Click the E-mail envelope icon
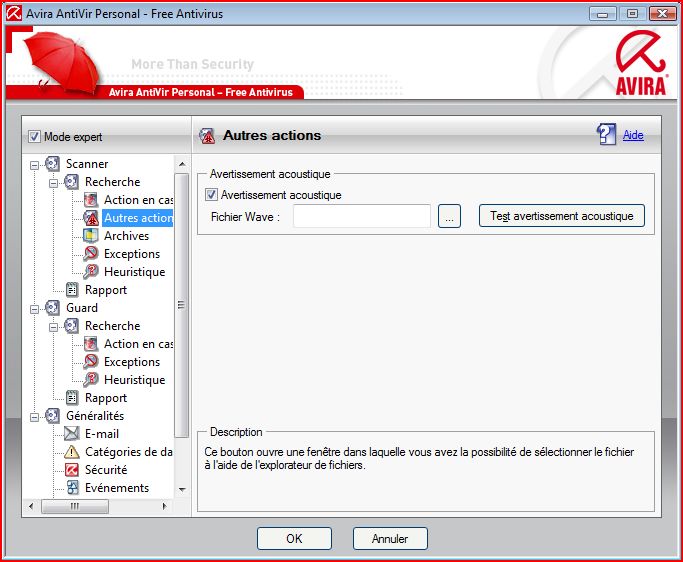 pos(71,433)
